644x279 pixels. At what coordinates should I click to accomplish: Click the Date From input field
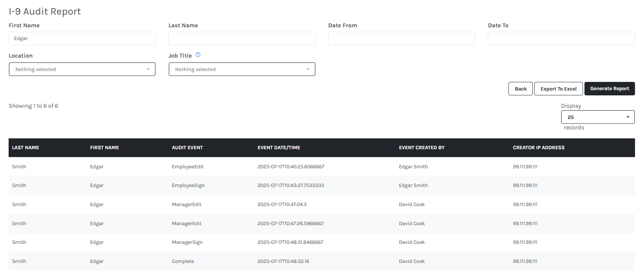click(401, 39)
